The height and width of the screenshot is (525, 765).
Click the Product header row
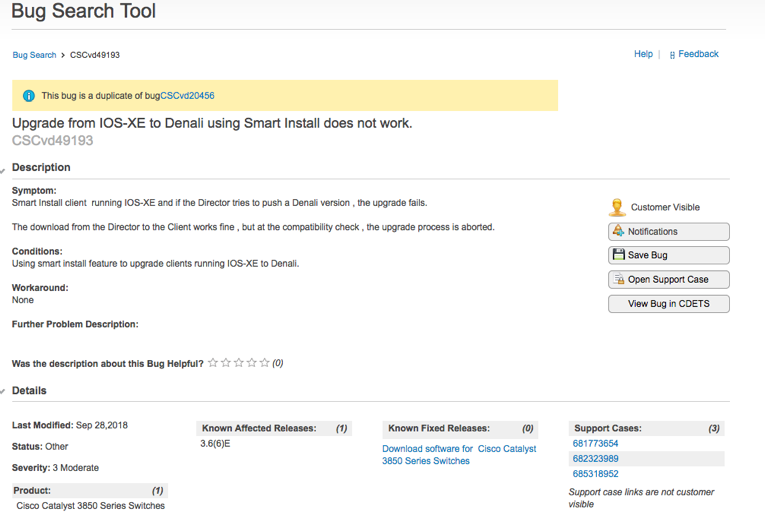pos(90,490)
